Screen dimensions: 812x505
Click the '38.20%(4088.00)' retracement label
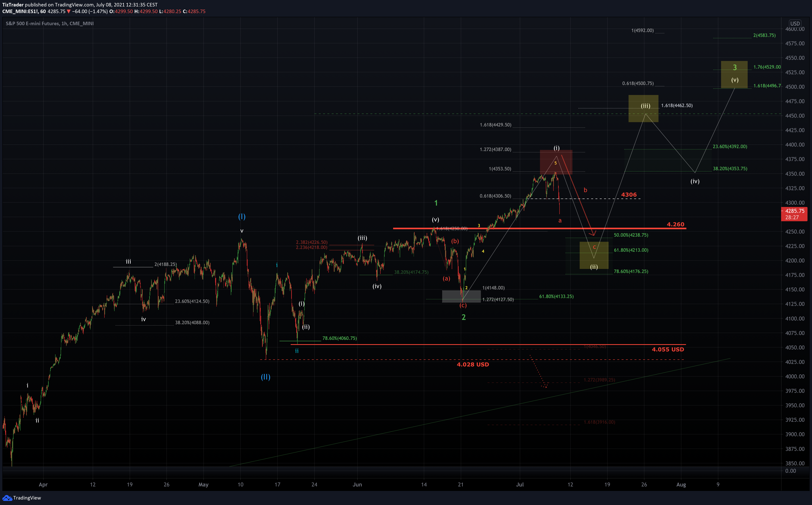click(192, 323)
